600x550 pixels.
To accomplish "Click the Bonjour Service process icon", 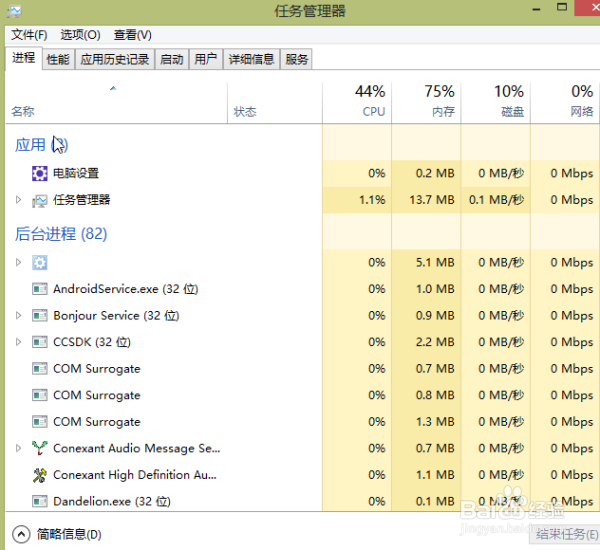I will 39,316.
